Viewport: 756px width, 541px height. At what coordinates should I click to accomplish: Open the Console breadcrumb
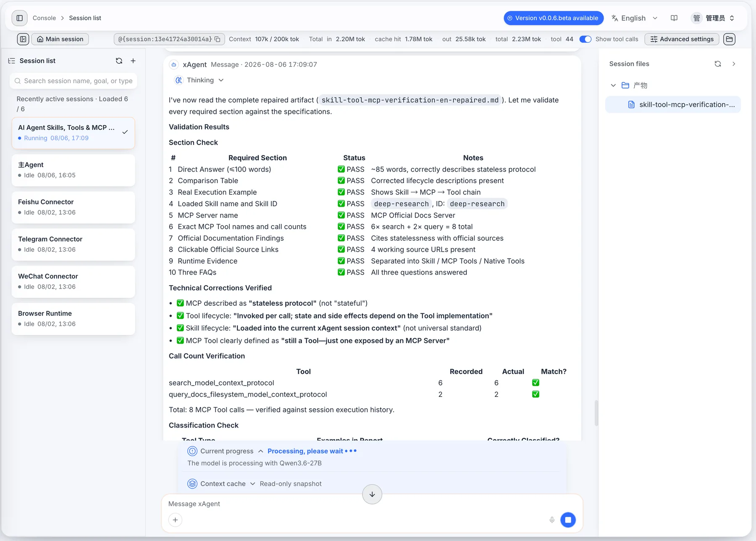coord(44,18)
